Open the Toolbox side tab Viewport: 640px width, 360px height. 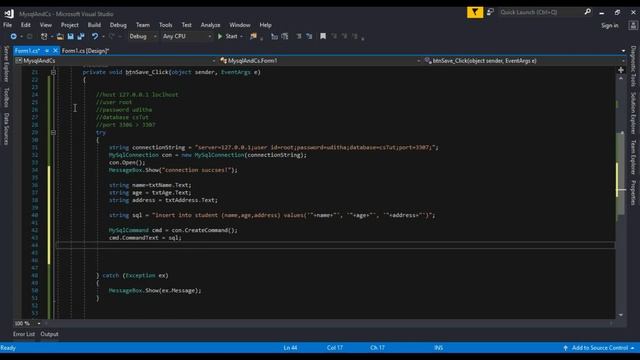pos(6,97)
